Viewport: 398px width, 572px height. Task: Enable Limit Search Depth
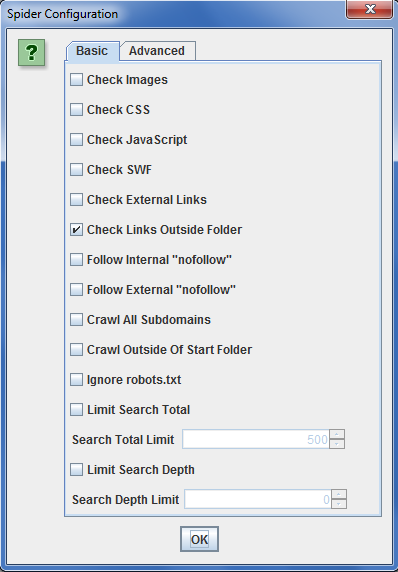(x=76, y=469)
